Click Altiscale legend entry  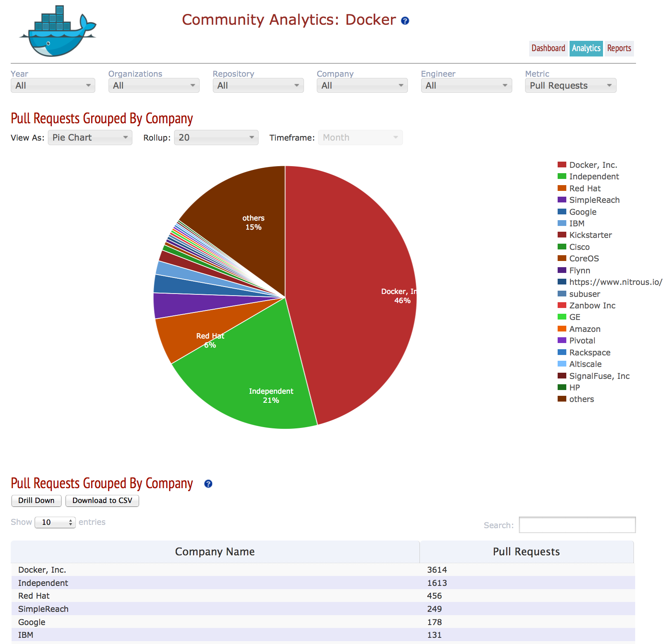tap(579, 364)
